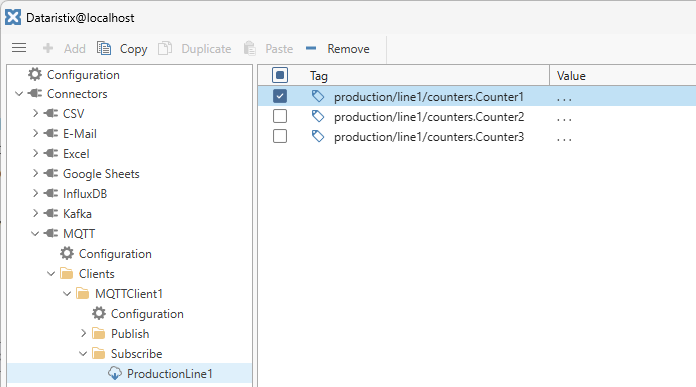
Task: Expand the Excel connector node
Action: [x=35, y=153]
